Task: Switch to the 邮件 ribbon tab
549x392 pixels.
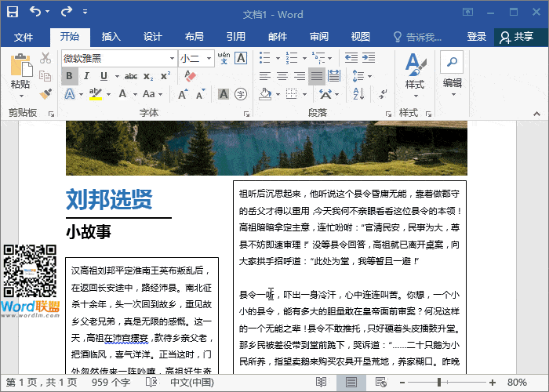Action: (x=278, y=37)
